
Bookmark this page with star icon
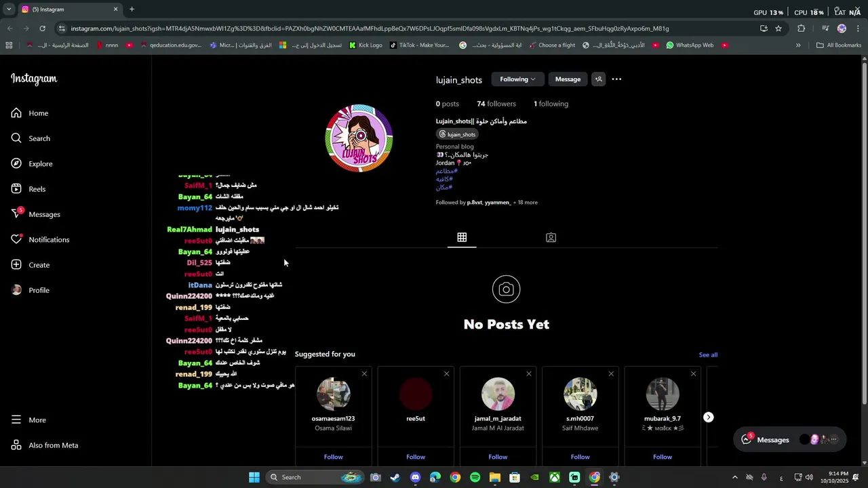pos(778,28)
